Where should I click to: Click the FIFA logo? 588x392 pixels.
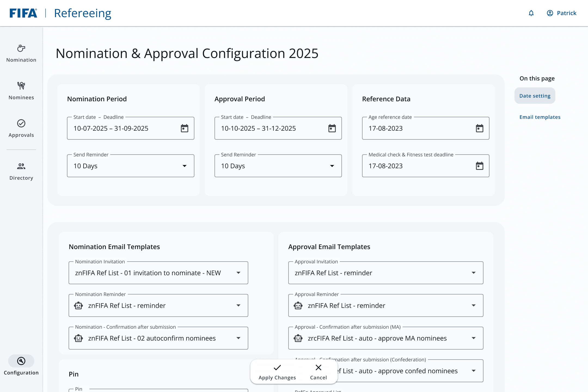click(23, 13)
